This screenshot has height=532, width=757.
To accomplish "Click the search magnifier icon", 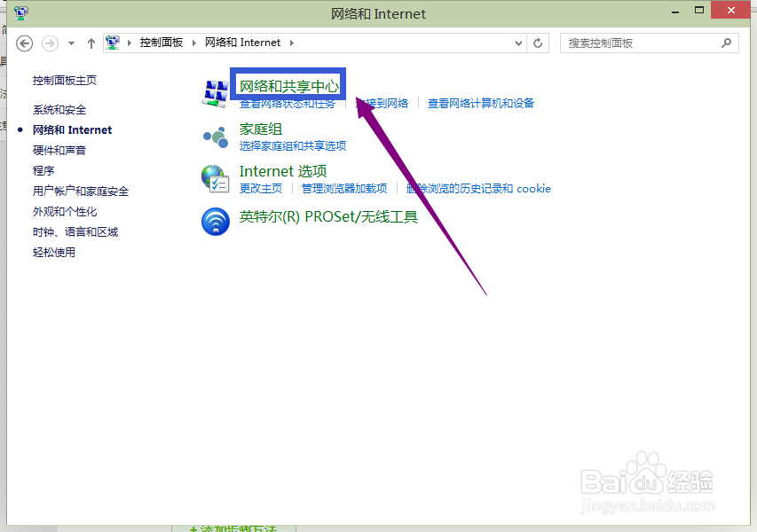I will coord(726,43).
